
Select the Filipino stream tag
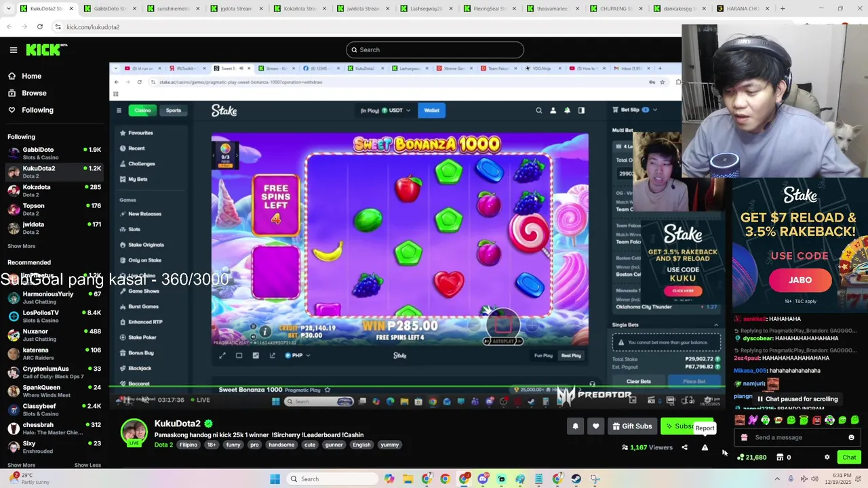[189, 445]
